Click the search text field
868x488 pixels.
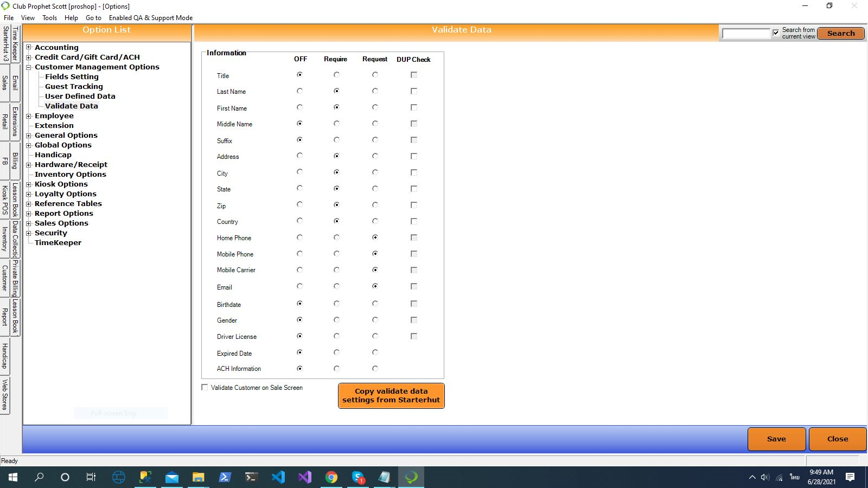coord(745,34)
